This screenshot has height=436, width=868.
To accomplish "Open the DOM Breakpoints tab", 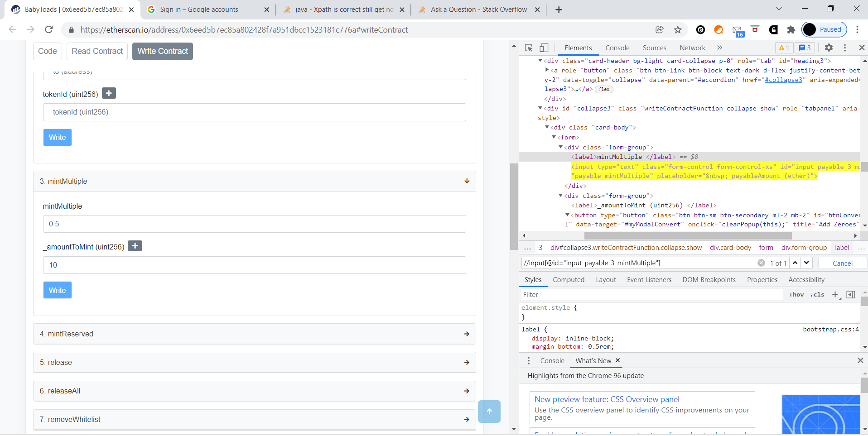I will 709,280.
